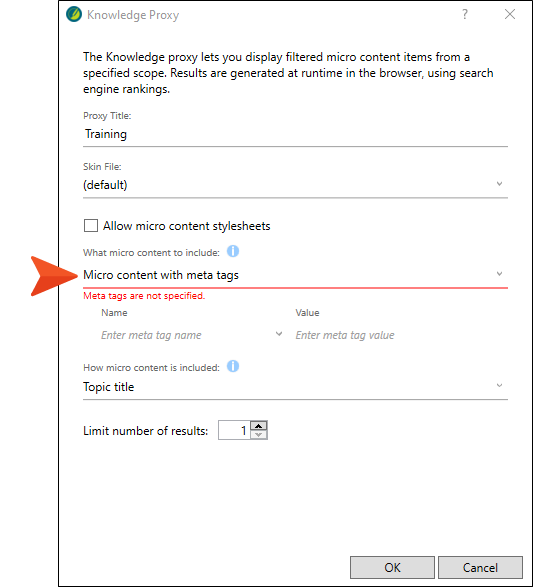Increase the results limit with the up arrow
The image size is (533, 587).
pyautogui.click(x=258, y=426)
